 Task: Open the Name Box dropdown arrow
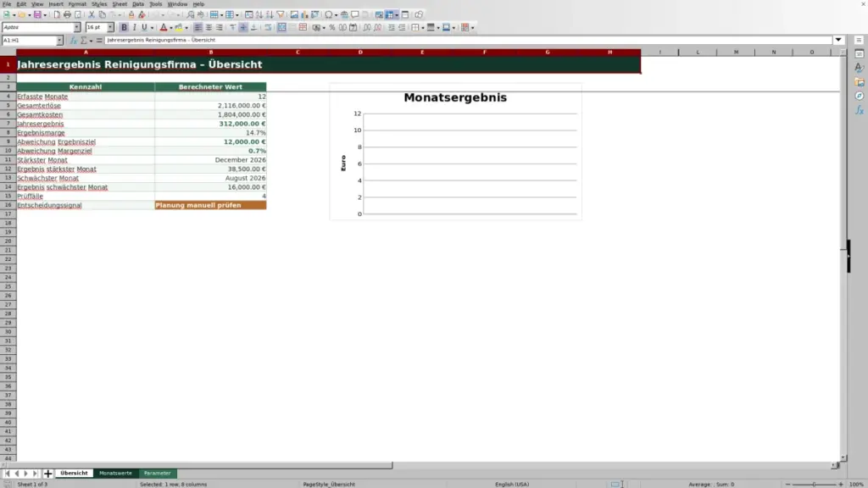pos(59,41)
